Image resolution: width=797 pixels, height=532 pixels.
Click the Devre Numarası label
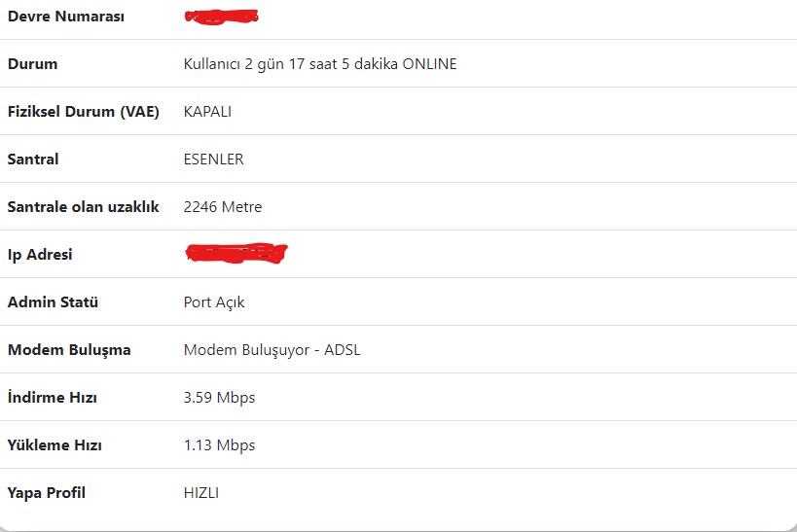[x=66, y=17]
